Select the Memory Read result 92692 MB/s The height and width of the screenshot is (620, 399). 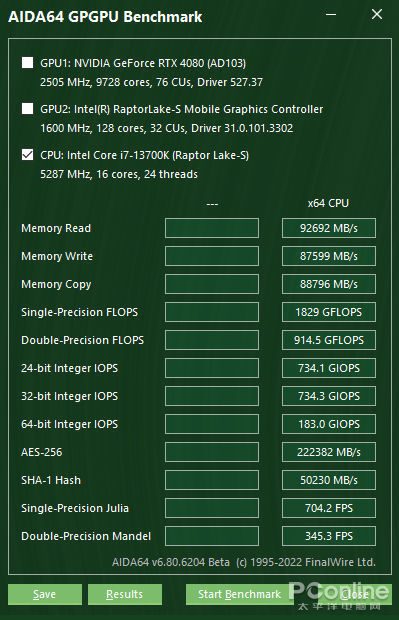(x=329, y=228)
